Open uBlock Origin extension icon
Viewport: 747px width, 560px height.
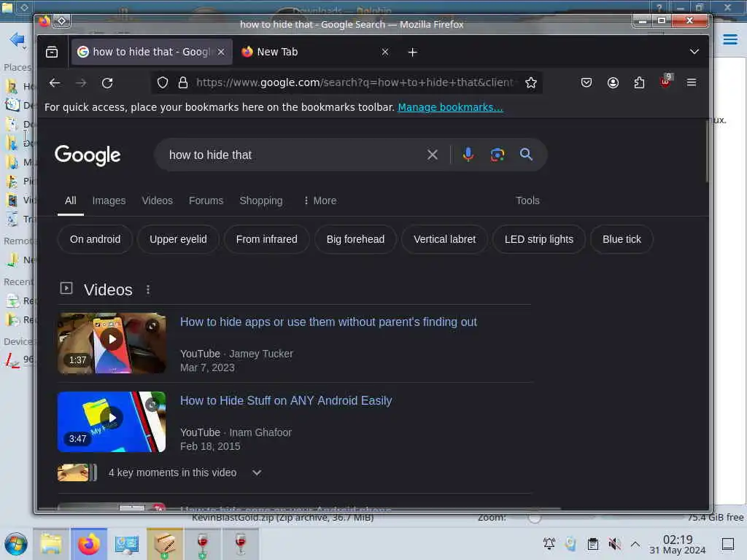665,82
